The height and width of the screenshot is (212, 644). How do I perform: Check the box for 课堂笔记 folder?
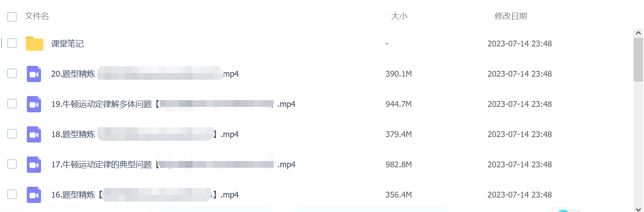[x=12, y=43]
